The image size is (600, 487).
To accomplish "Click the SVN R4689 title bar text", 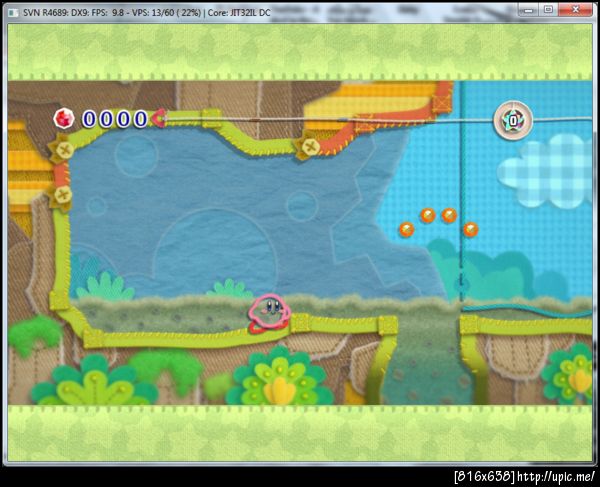I will click(x=147, y=13).
